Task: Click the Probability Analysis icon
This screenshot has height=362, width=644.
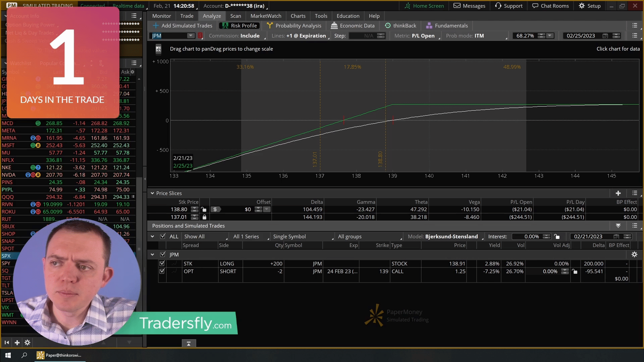Action: coord(270,25)
